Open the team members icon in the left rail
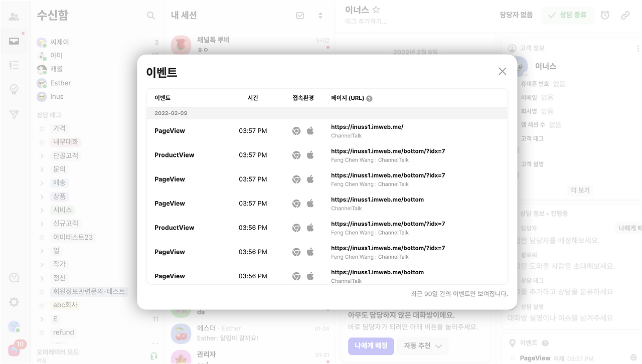Image resolution: width=642 pixels, height=364 pixels. point(14,17)
